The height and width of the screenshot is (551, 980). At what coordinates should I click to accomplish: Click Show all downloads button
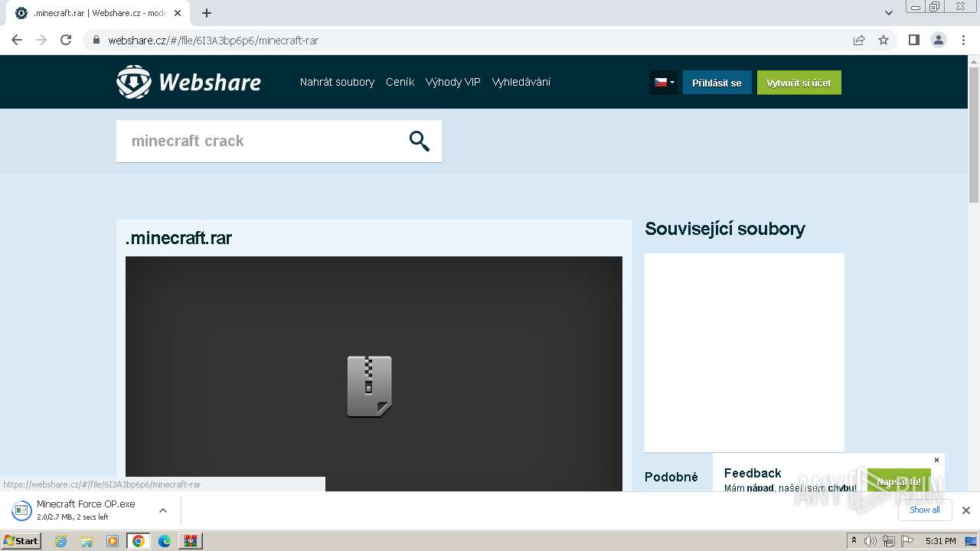click(925, 510)
